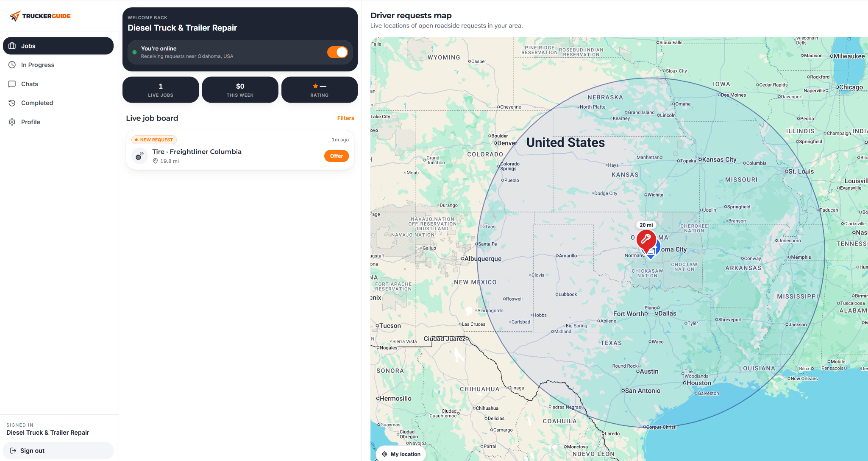Click the Live Jobs stat card
Image resolution: width=868 pixels, height=461 pixels.
[x=161, y=90]
